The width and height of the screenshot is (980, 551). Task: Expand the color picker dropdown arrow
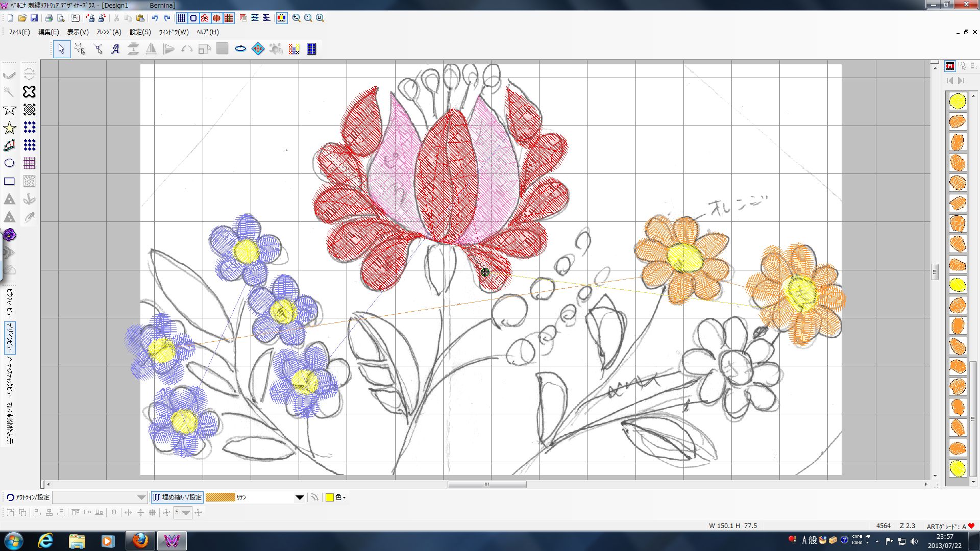(x=345, y=497)
